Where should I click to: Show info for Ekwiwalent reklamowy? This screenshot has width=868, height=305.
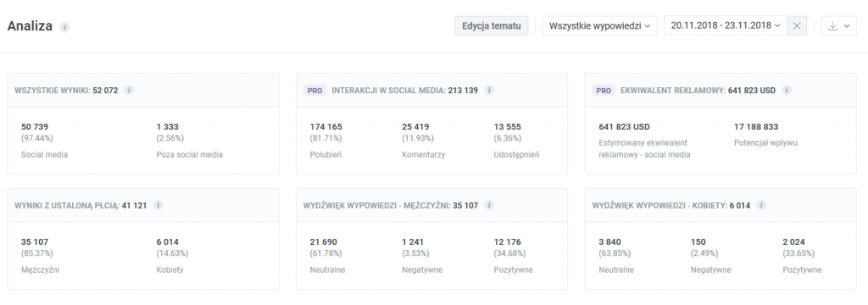[x=787, y=90]
